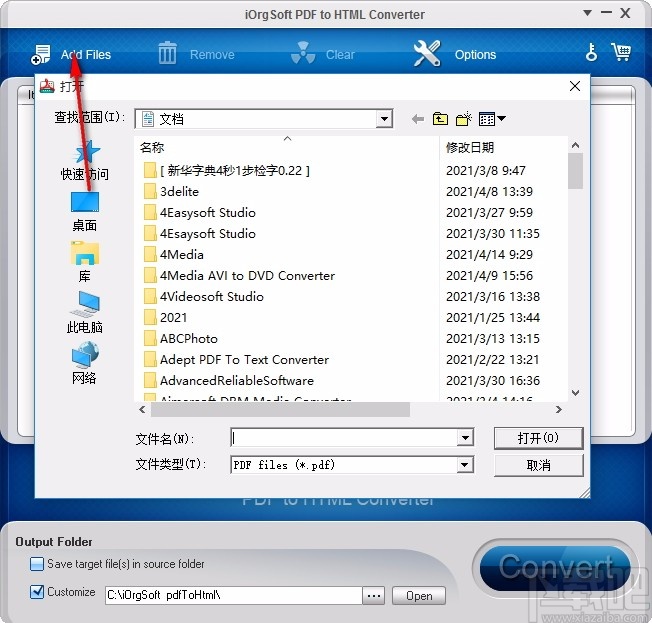Click the output folder path field

tap(234, 596)
